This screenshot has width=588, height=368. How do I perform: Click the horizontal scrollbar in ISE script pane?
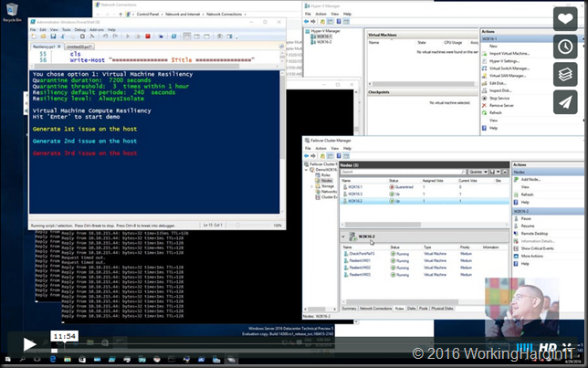click(x=137, y=66)
